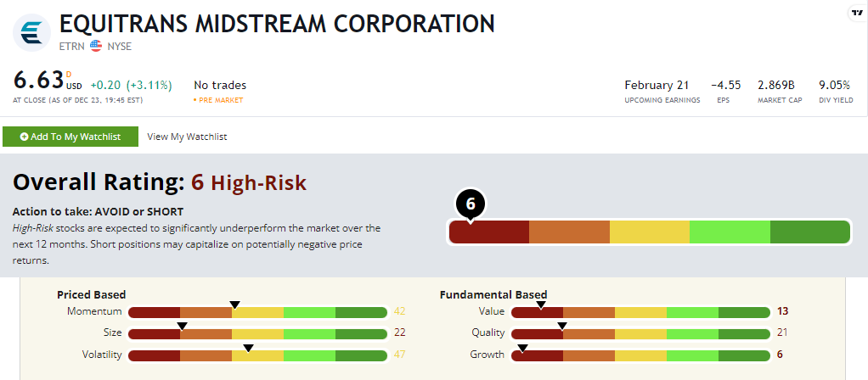Image resolution: width=868 pixels, height=380 pixels.
Task: Click Add To My Watchlist button
Action: coord(70,137)
